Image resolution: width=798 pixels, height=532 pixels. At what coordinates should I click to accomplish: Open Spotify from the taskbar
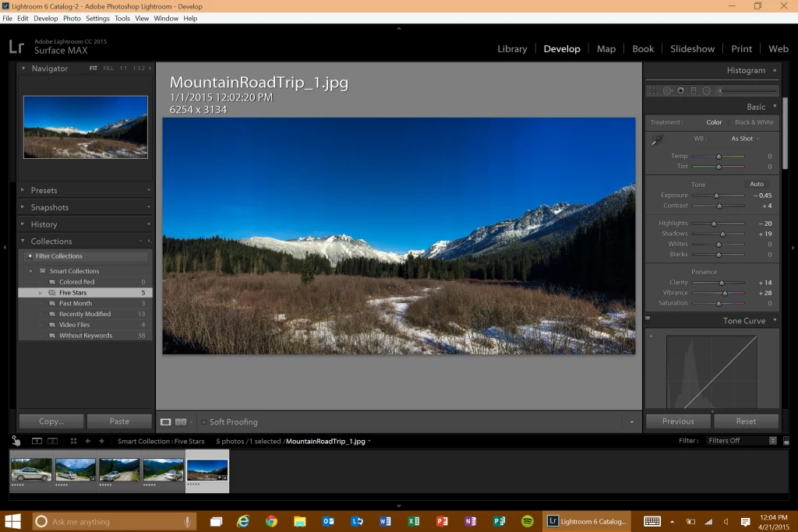528,521
